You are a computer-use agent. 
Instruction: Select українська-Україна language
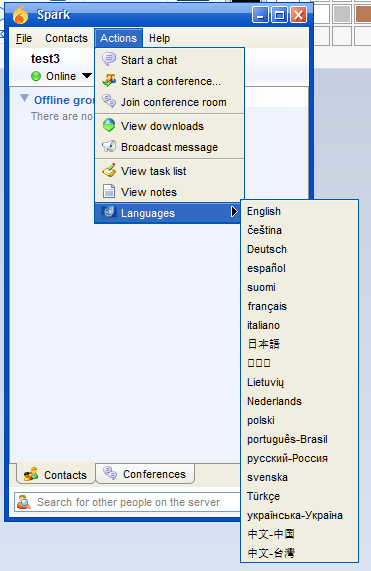coord(299,515)
